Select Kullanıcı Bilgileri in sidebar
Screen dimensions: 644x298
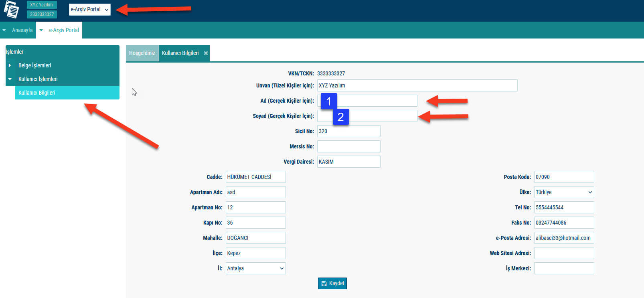tap(67, 93)
